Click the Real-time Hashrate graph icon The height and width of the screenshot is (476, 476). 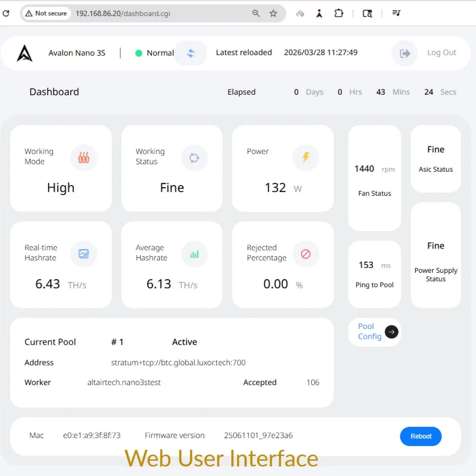pos(83,254)
